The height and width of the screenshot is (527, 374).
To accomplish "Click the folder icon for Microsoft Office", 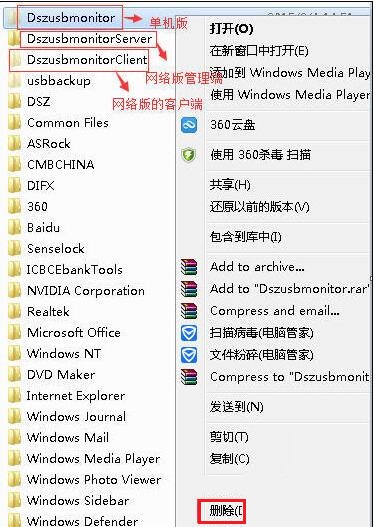I will point(14,333).
